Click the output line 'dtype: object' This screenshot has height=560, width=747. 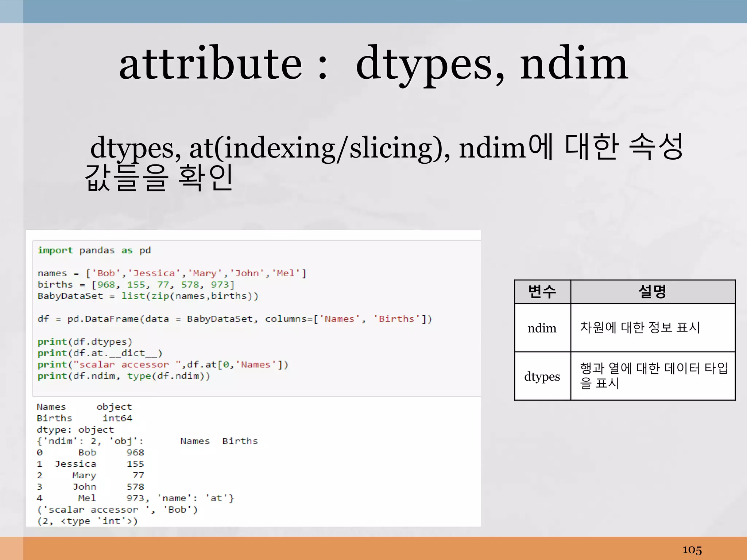(75, 430)
